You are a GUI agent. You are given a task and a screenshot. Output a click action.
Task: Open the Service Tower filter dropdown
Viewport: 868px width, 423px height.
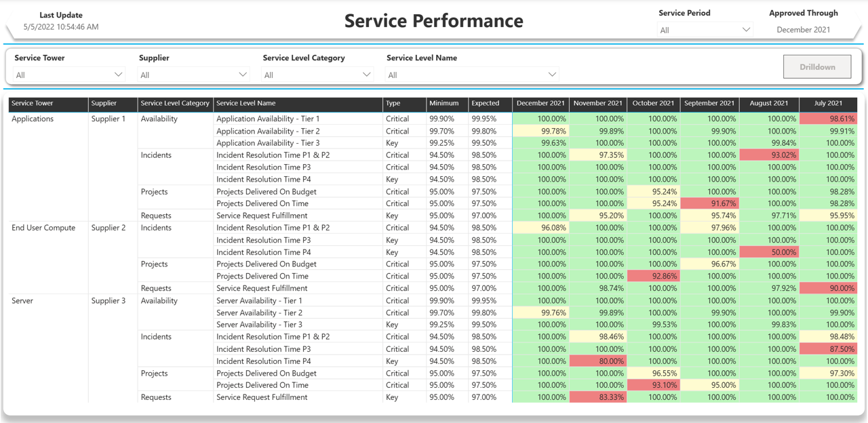coord(68,75)
